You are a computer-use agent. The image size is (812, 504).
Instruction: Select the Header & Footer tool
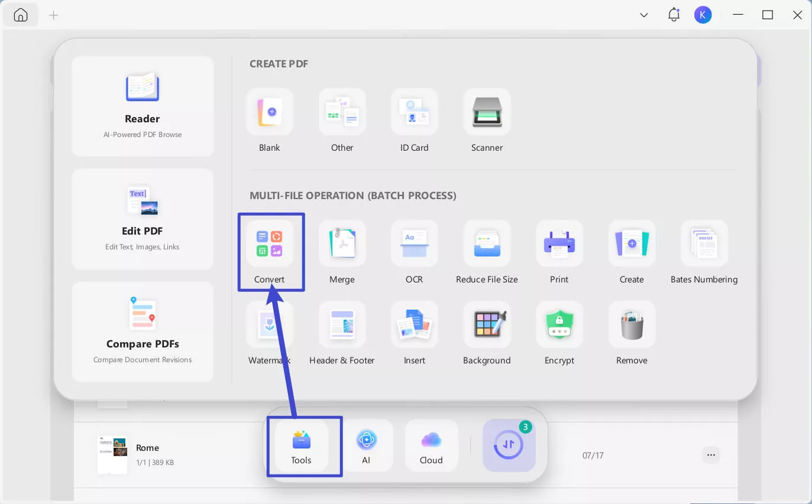pyautogui.click(x=342, y=324)
